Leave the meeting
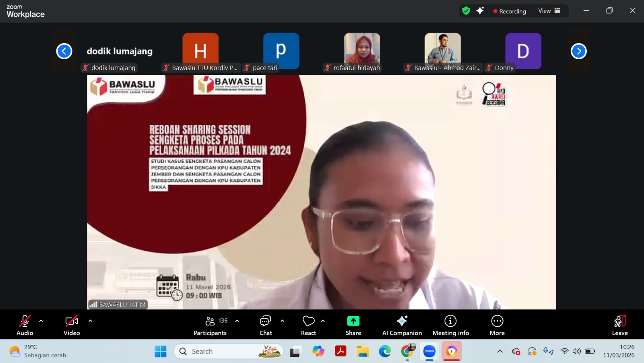Viewport: 644px width, 363px height. pos(619,325)
